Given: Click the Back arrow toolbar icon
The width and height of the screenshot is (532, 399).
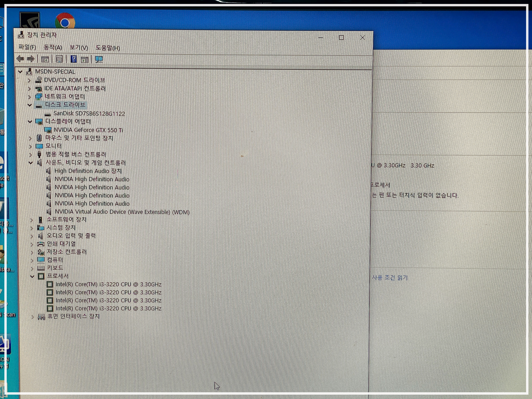Looking at the screenshot, I should pyautogui.click(x=20, y=59).
